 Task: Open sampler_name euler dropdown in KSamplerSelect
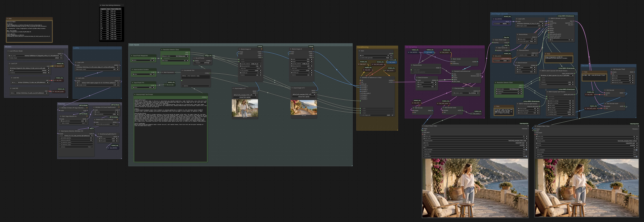pyautogui.click(x=528, y=55)
